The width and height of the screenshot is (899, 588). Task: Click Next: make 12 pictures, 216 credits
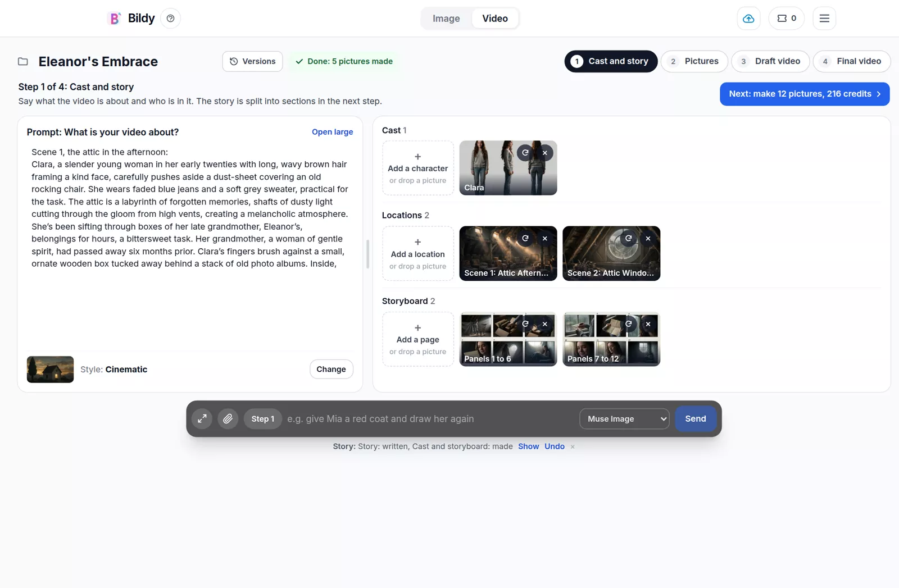point(805,94)
